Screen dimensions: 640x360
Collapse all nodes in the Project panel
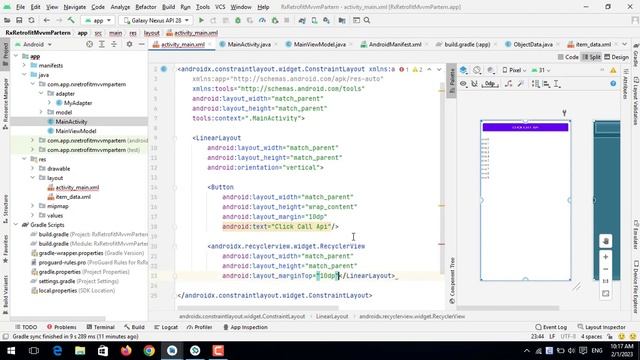click(x=114, y=44)
